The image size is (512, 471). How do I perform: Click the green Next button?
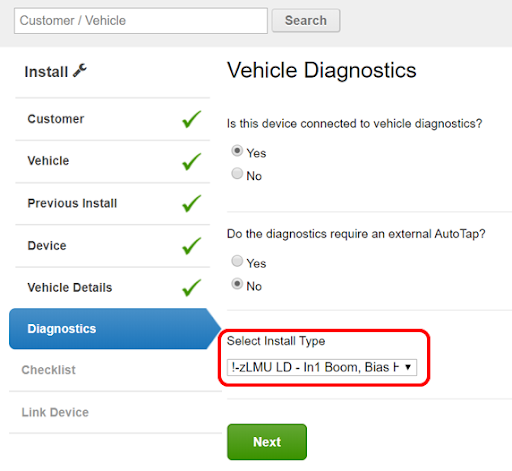coord(267,442)
